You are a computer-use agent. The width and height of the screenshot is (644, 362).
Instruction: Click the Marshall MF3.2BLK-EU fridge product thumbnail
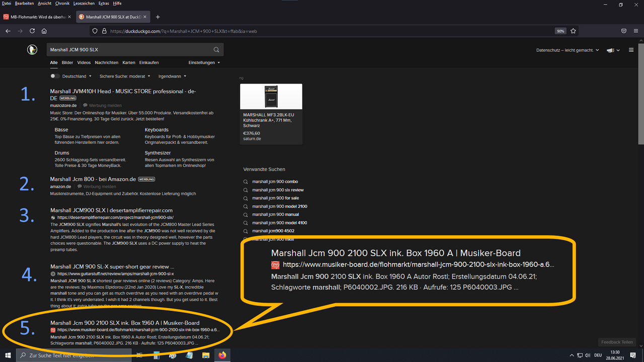[x=271, y=97]
